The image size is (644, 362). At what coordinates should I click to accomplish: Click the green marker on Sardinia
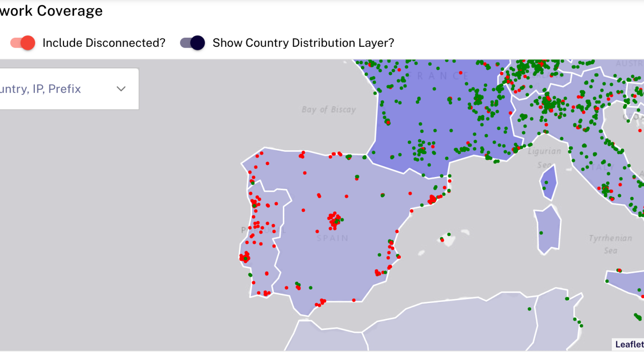click(x=541, y=232)
